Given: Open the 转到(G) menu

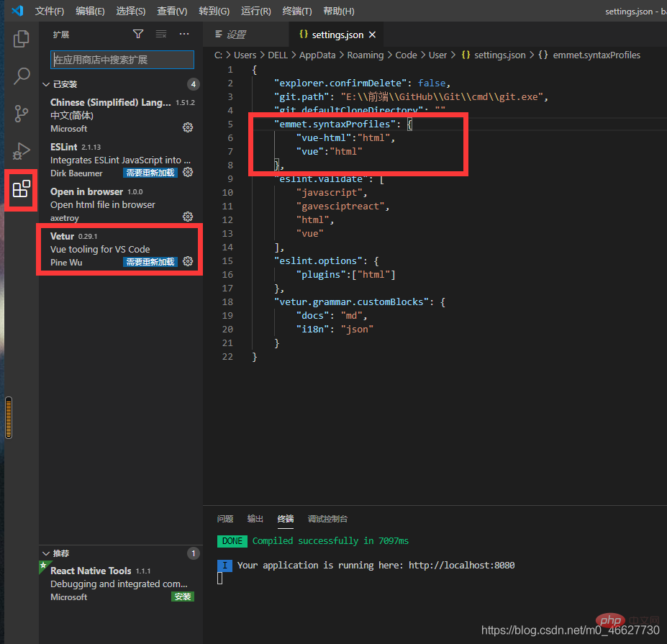Looking at the screenshot, I should [214, 11].
